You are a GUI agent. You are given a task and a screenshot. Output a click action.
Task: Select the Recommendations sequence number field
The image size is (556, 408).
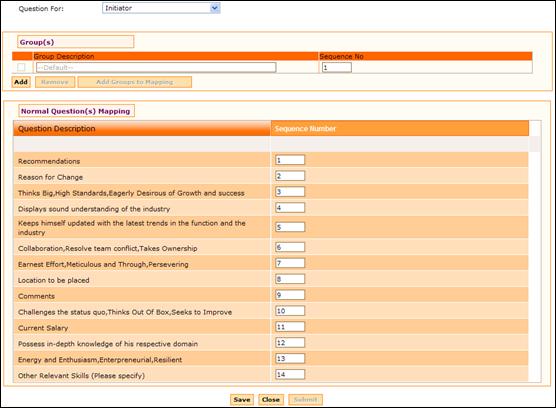[290, 160]
